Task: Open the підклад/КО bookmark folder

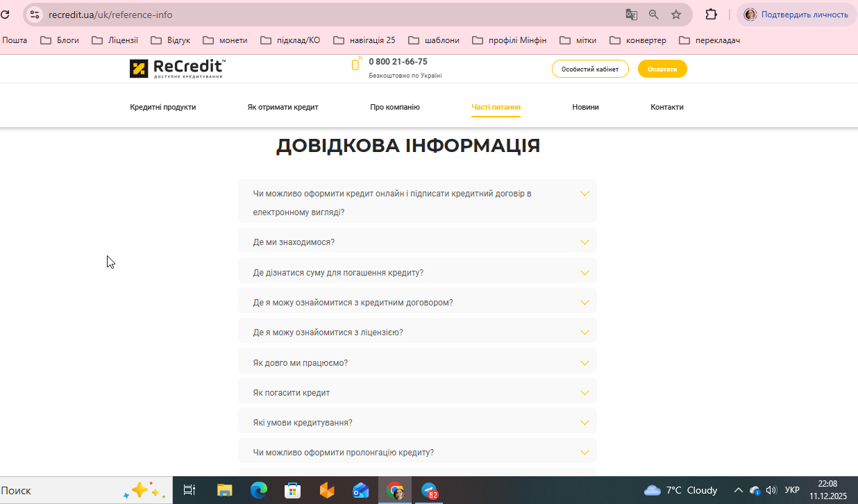Action: [x=290, y=40]
